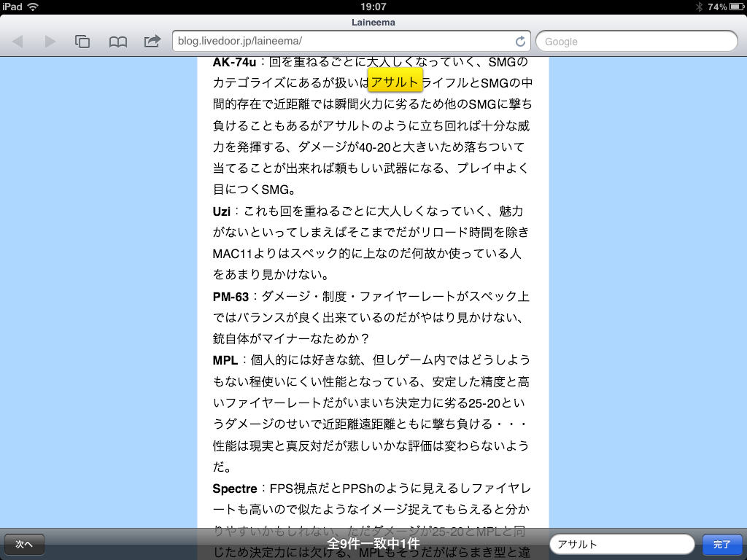Click the 全9件一致中1件 match count
Image resolution: width=747 pixels, height=560 pixels.
373,543
